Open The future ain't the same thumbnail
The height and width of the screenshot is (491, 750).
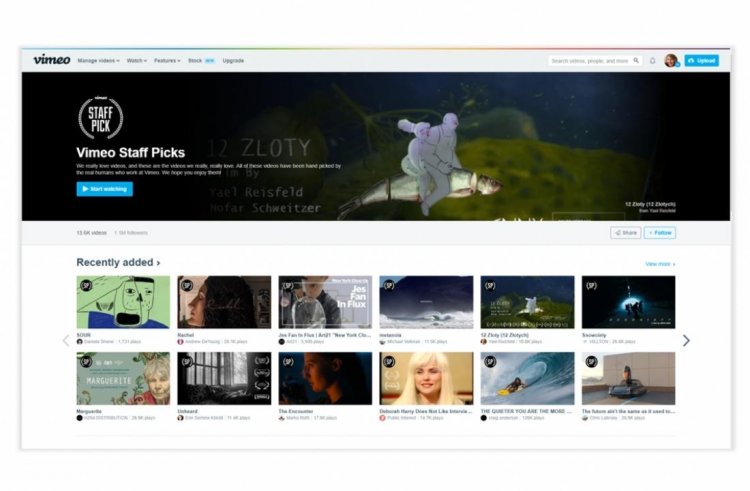coord(629,379)
